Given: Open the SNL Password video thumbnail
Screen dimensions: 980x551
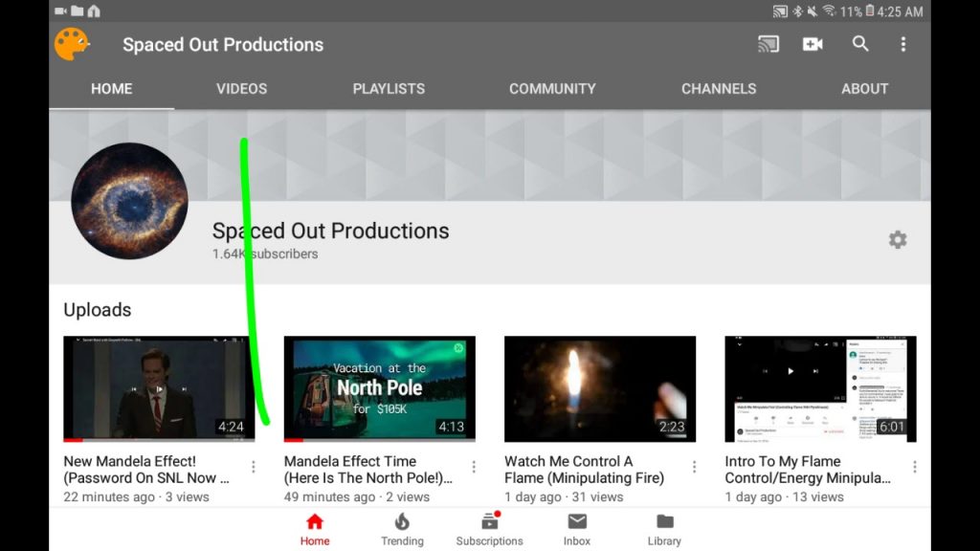Looking at the screenshot, I should 159,388.
